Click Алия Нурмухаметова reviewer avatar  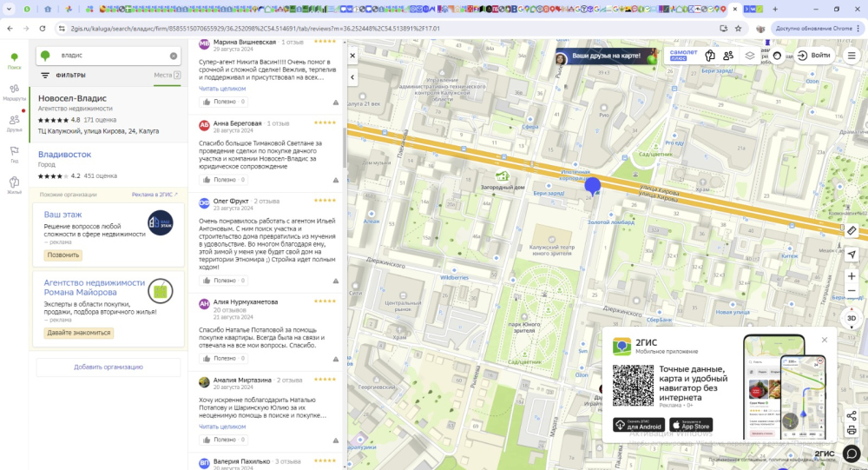[204, 304]
